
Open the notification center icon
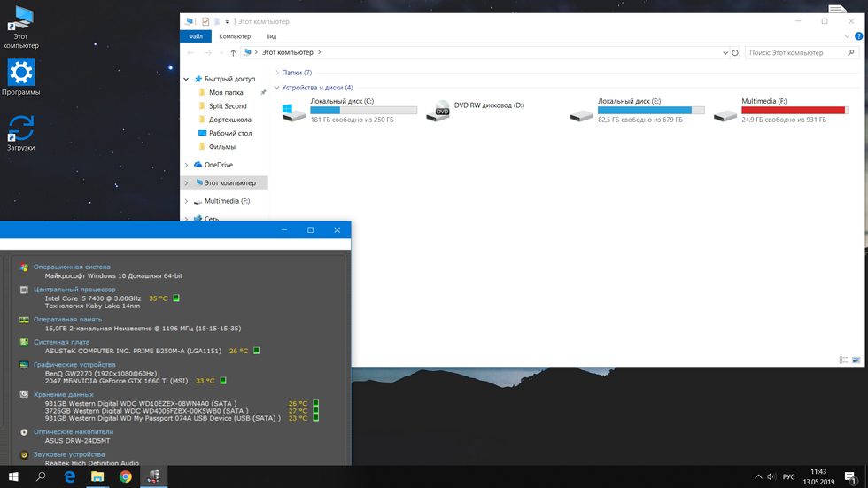click(x=851, y=476)
